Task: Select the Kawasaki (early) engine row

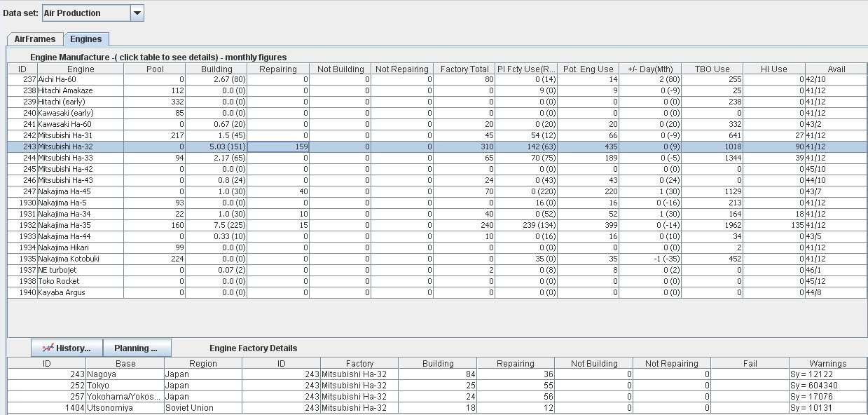Action: tap(437, 113)
